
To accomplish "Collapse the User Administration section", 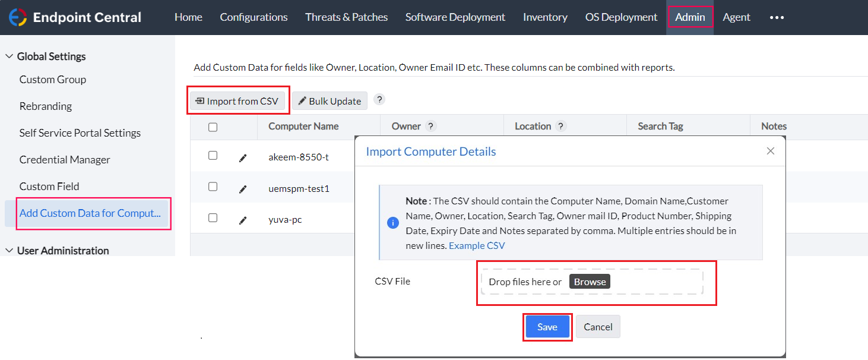I will pyautogui.click(x=9, y=251).
